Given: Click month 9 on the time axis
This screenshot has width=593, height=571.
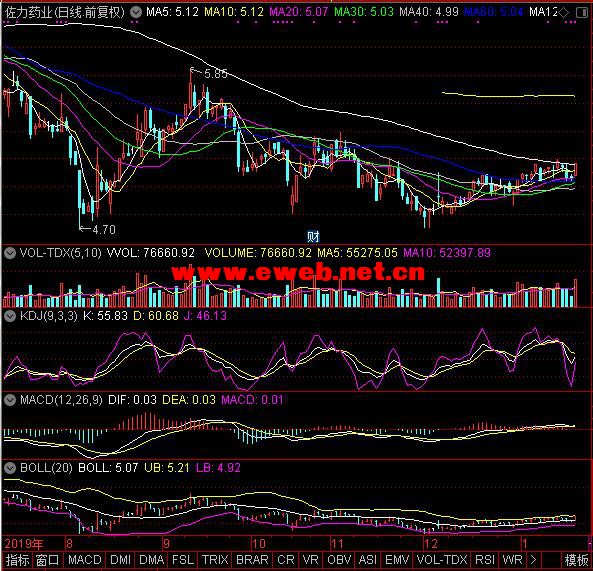Looking at the screenshot, I should click(x=166, y=544).
